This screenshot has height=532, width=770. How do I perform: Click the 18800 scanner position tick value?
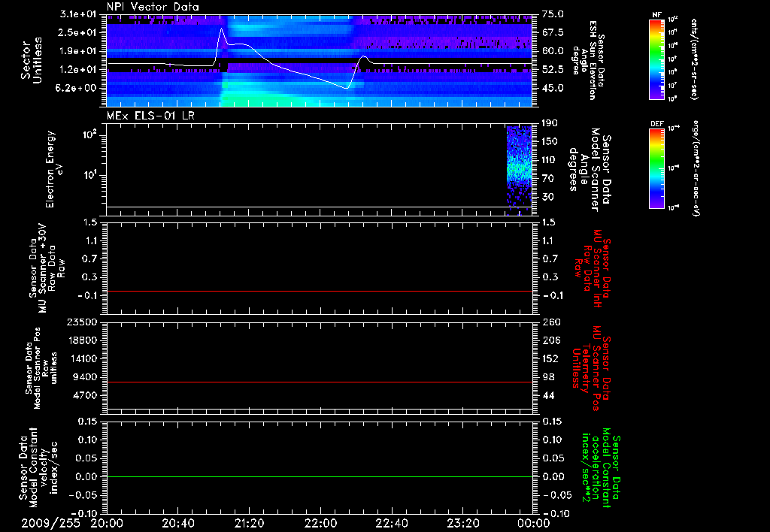pyautogui.click(x=81, y=340)
